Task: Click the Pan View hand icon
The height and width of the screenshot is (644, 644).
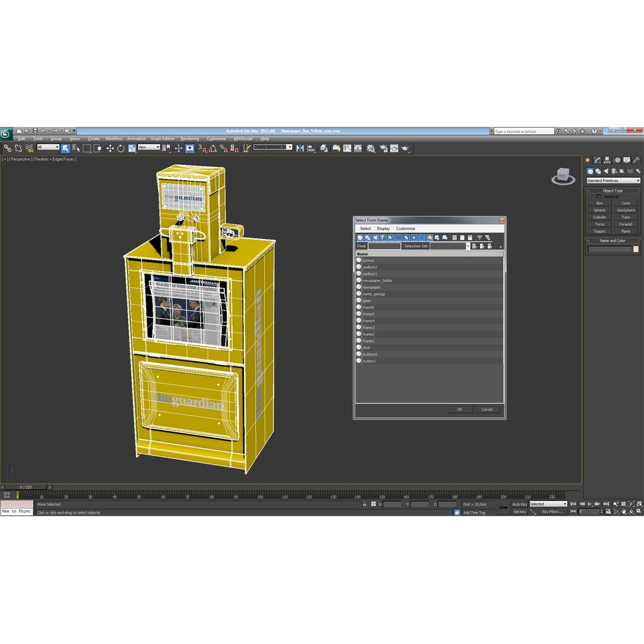Action: point(624,512)
